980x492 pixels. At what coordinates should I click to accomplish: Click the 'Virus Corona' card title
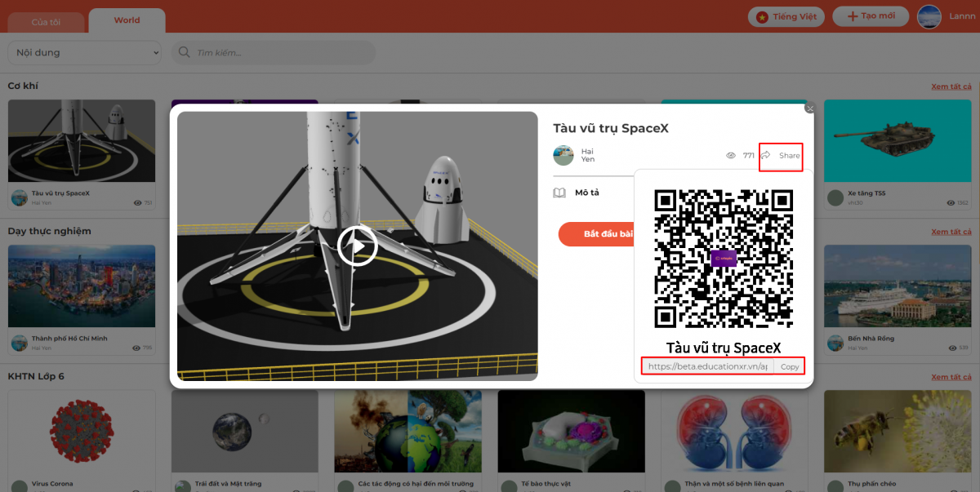pos(52,484)
